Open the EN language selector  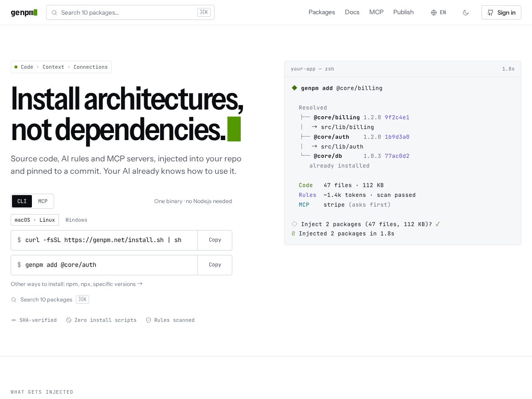tap(438, 12)
